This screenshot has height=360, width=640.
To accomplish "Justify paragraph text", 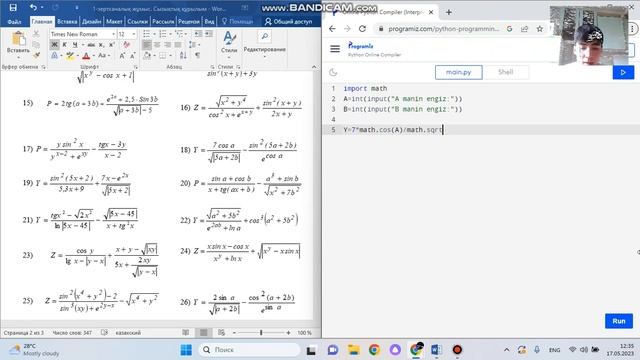I will pos(178,45).
